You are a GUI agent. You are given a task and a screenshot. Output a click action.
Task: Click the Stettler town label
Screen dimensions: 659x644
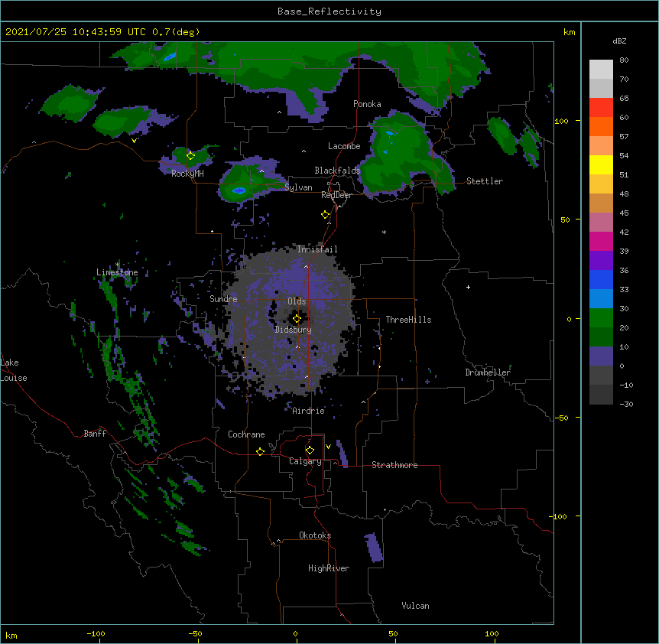(x=485, y=181)
